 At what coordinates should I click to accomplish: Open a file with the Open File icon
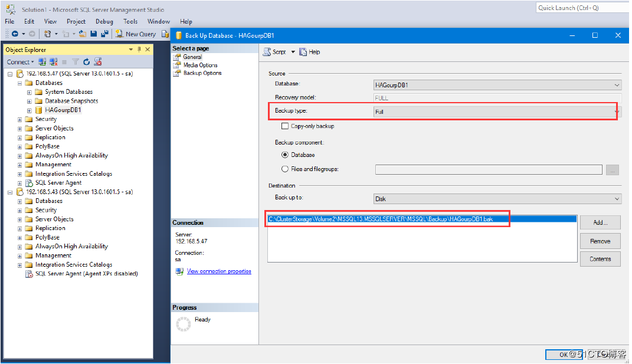click(83, 34)
